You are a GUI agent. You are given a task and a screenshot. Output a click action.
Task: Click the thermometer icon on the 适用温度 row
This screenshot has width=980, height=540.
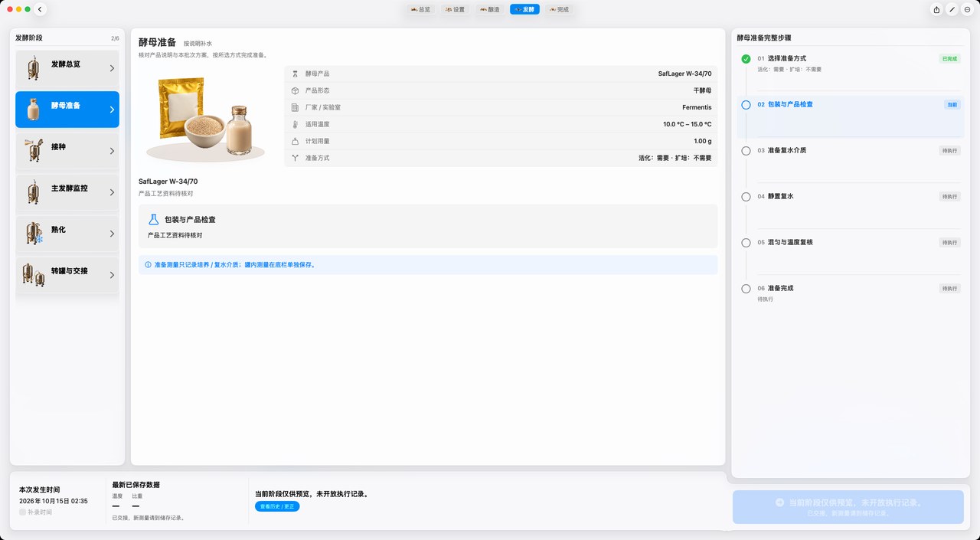point(295,124)
